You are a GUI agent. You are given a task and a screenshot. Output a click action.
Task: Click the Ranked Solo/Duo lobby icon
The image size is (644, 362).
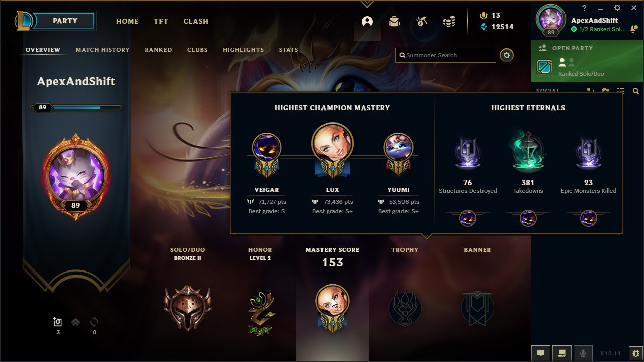[544, 67]
